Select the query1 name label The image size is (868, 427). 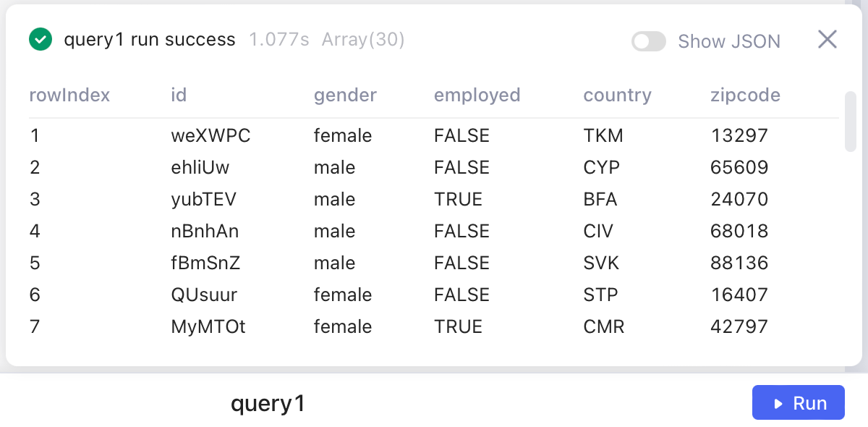pyautogui.click(x=268, y=403)
